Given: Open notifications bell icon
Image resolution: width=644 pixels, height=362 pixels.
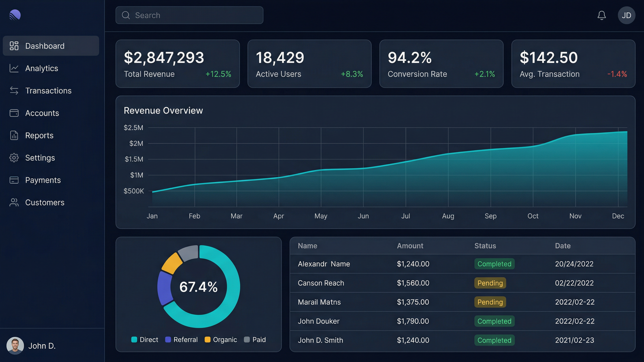Looking at the screenshot, I should [x=602, y=15].
